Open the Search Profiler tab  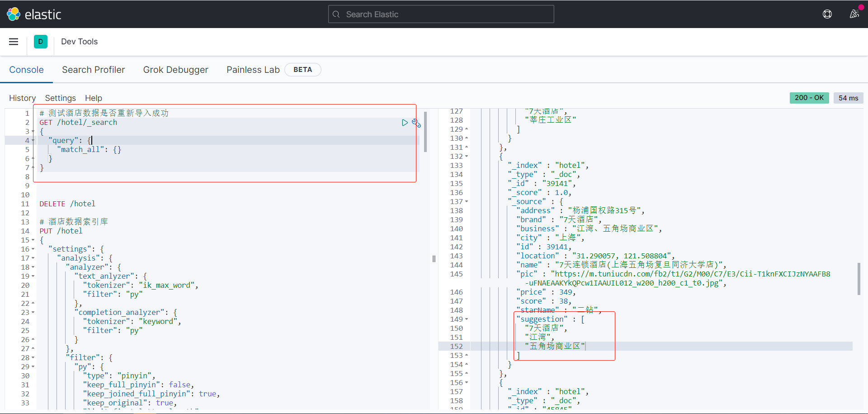coord(94,70)
